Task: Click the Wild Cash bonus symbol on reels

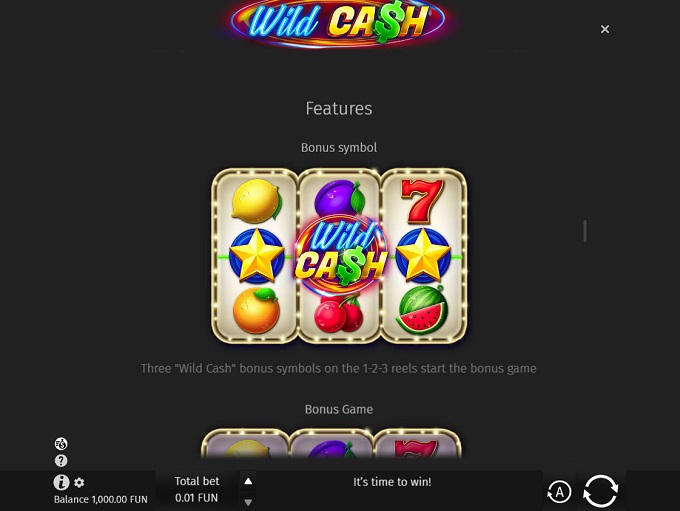Action: coord(340,253)
